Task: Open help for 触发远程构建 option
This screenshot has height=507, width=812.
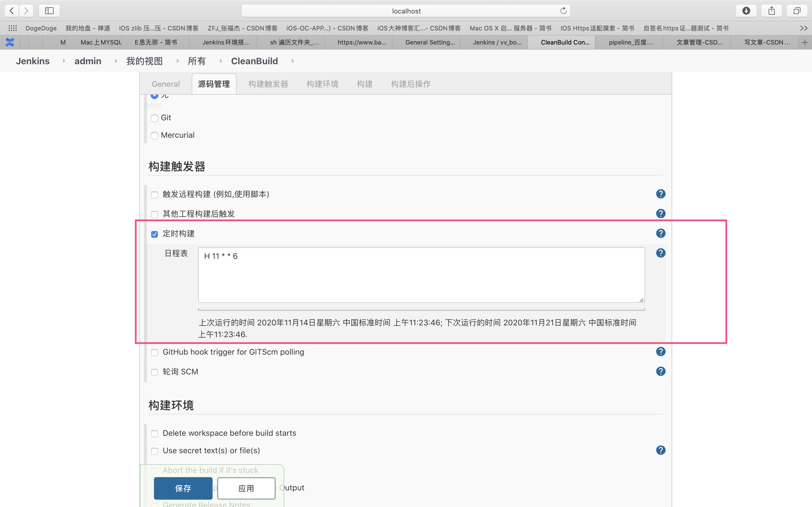Action: pyautogui.click(x=660, y=194)
